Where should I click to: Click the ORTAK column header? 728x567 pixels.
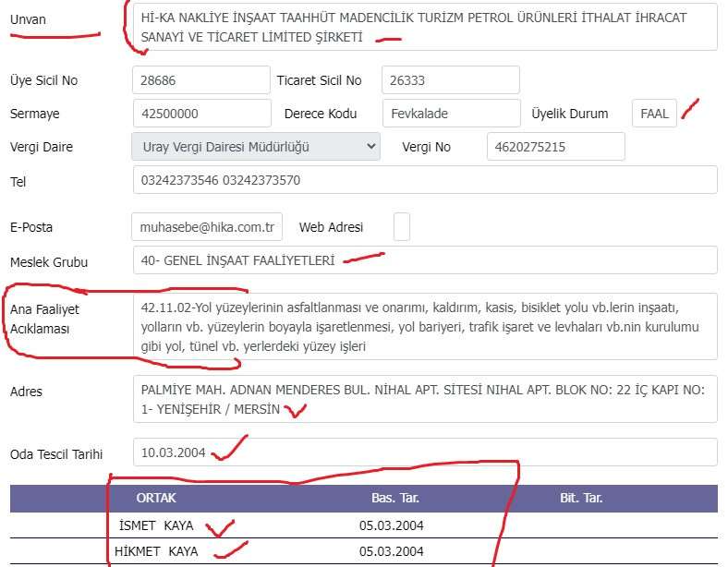156,498
